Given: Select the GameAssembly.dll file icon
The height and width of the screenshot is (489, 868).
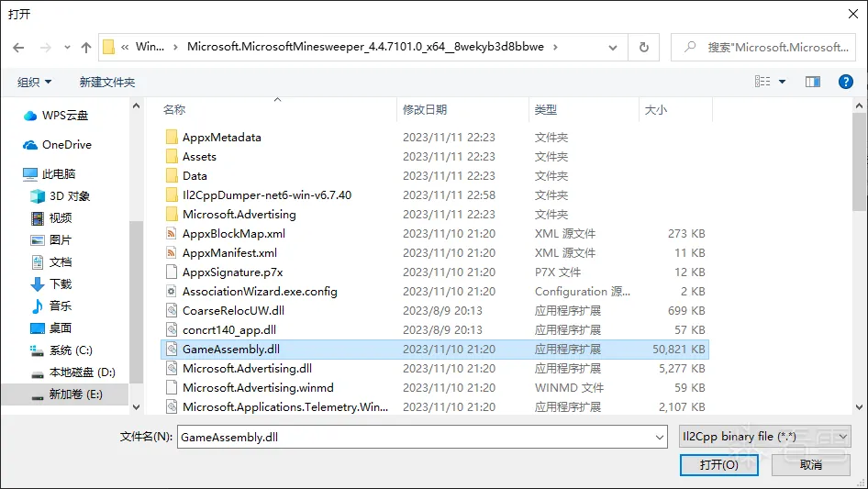Looking at the screenshot, I should click(x=172, y=349).
